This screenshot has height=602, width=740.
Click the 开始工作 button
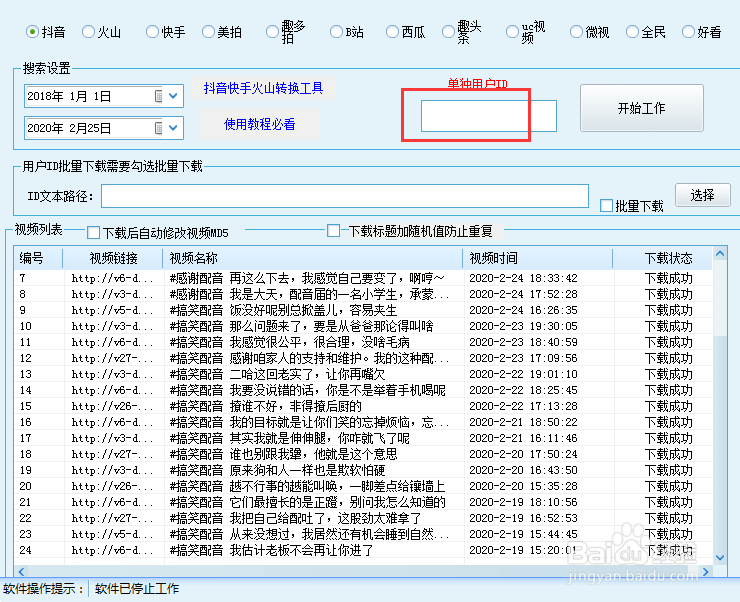642,108
